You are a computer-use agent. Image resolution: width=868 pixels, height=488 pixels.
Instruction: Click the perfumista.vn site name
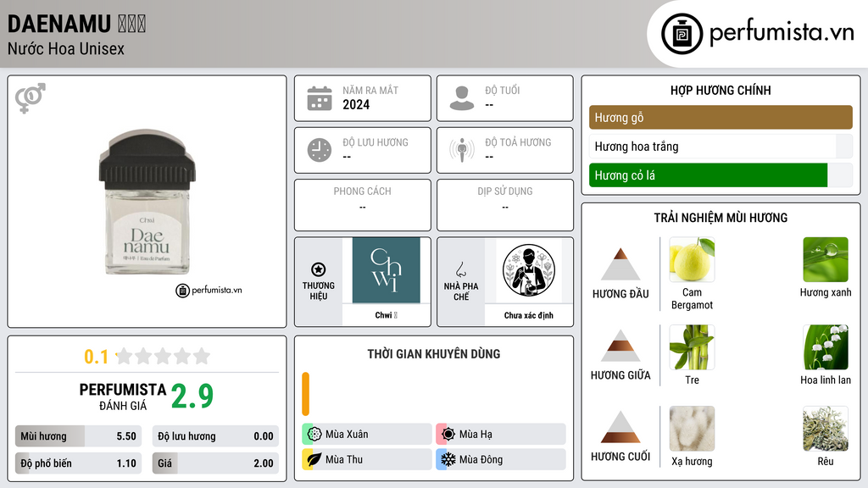[x=782, y=33]
